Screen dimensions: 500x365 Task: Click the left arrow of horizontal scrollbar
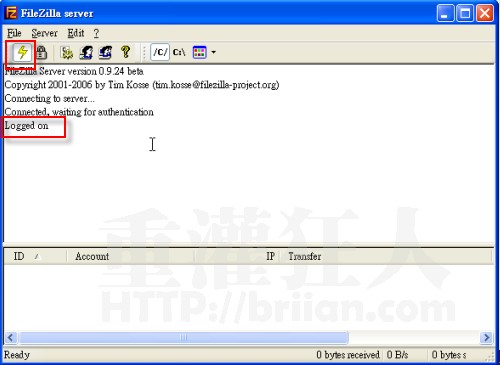[11, 338]
